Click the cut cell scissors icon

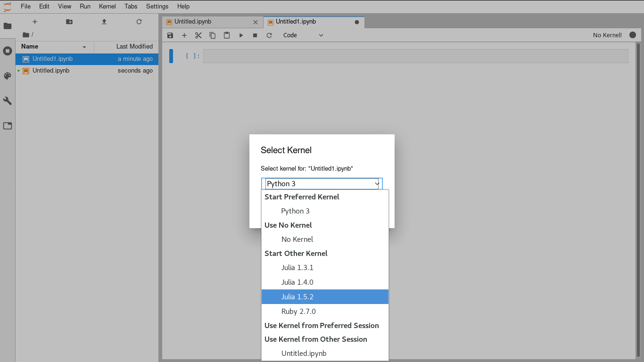click(x=198, y=35)
